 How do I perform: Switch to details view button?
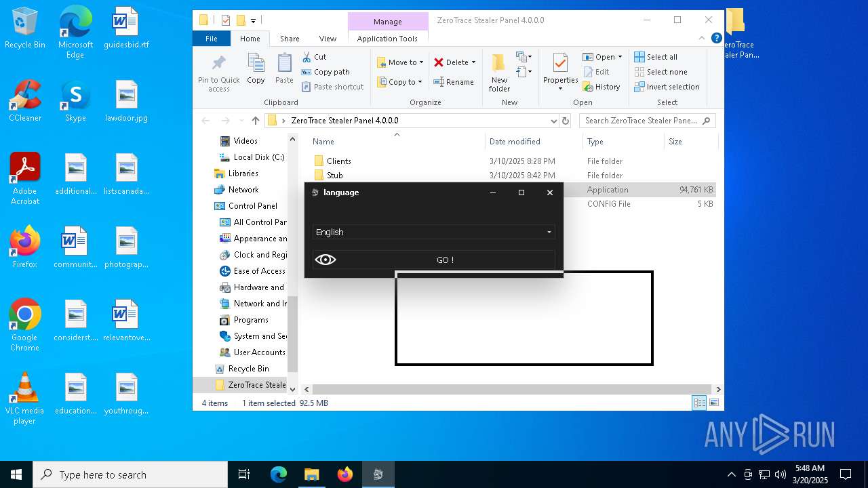(x=699, y=403)
